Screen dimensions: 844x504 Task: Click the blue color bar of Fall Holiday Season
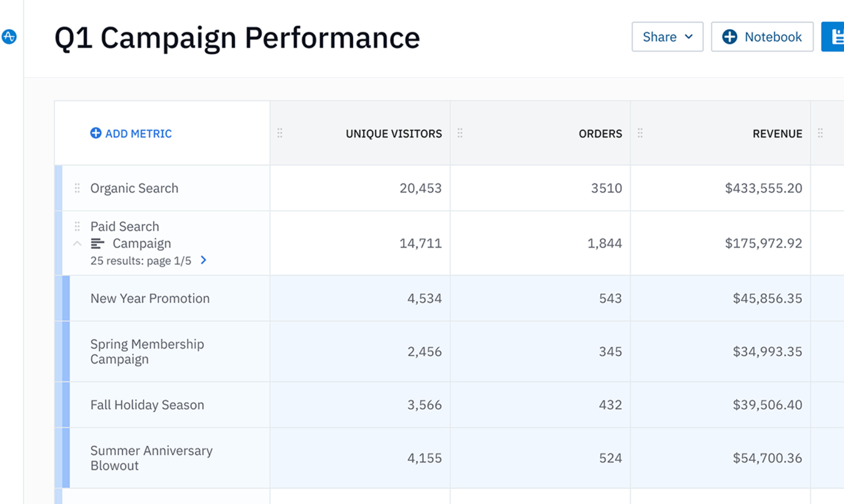click(66, 404)
